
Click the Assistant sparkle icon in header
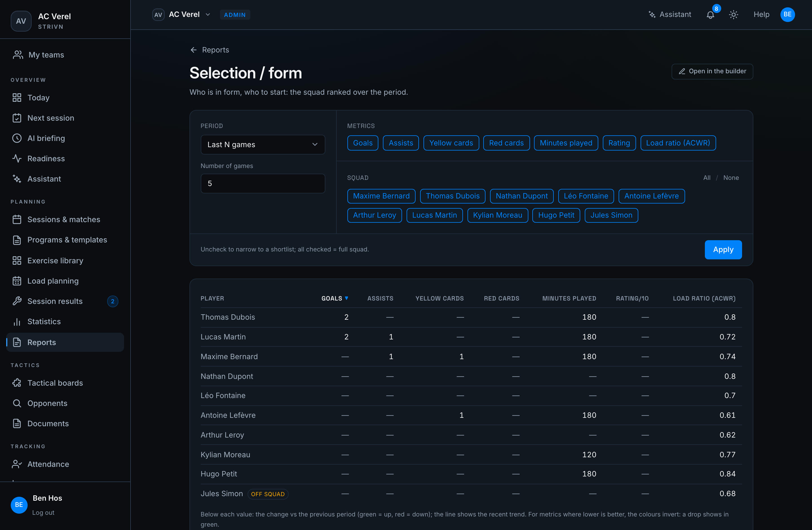click(652, 15)
